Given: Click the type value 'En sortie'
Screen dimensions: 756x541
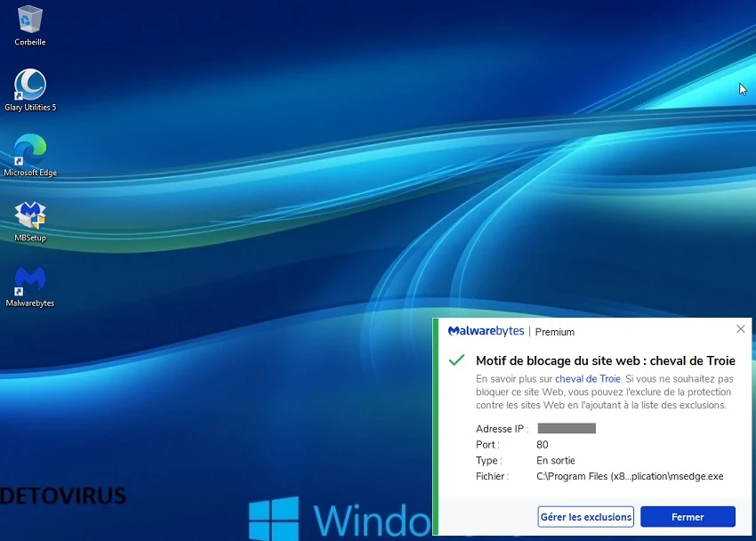Looking at the screenshot, I should [555, 461].
